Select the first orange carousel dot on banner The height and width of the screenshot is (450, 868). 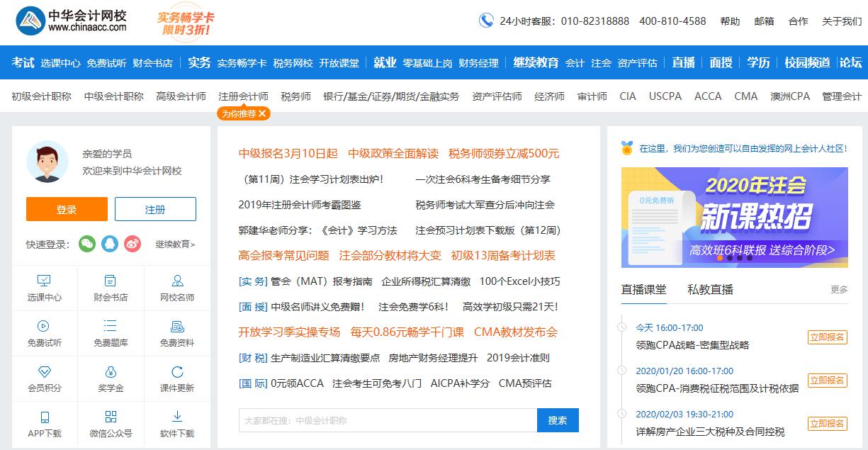click(x=720, y=258)
